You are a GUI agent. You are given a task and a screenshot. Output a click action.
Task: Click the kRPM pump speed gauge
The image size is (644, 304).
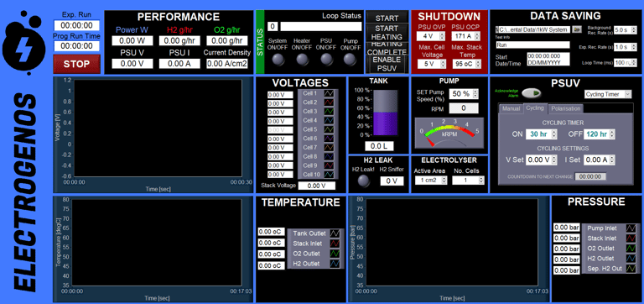coord(449,133)
